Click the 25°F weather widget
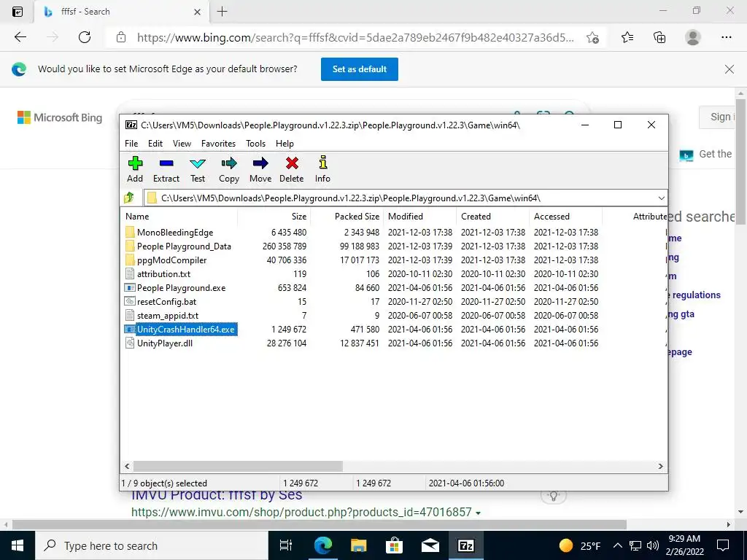747x560 pixels. [x=580, y=545]
